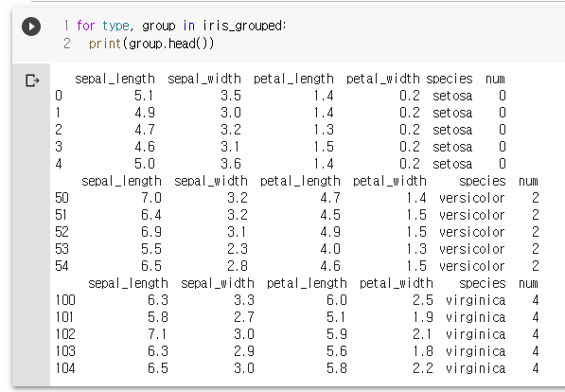
Task: Click petal_length value 4.0 in row 53
Action: click(330, 249)
